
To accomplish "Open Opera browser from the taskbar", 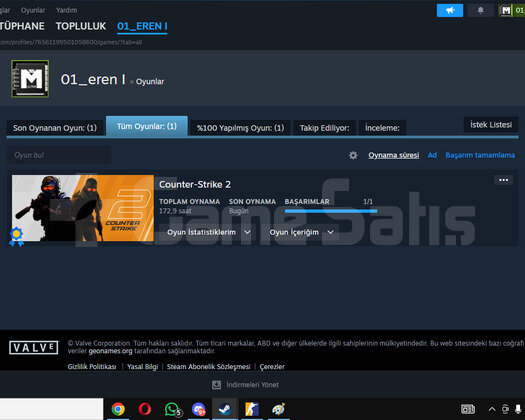I will click(x=145, y=409).
